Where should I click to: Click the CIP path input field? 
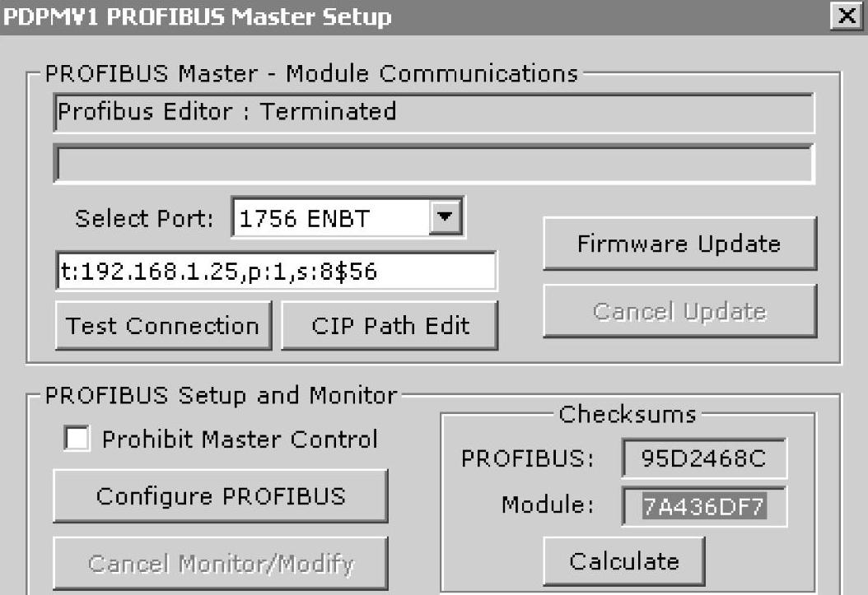276,271
